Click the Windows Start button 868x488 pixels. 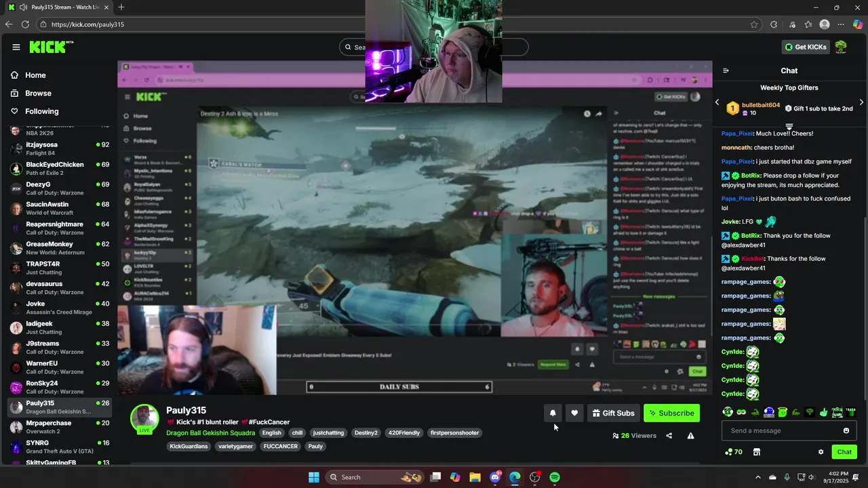click(x=314, y=477)
